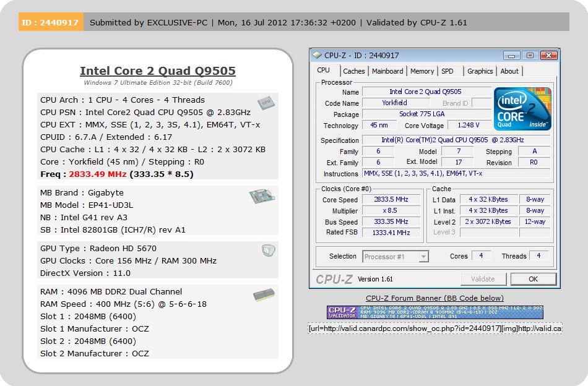Switch to the Caches tab

[x=353, y=71]
